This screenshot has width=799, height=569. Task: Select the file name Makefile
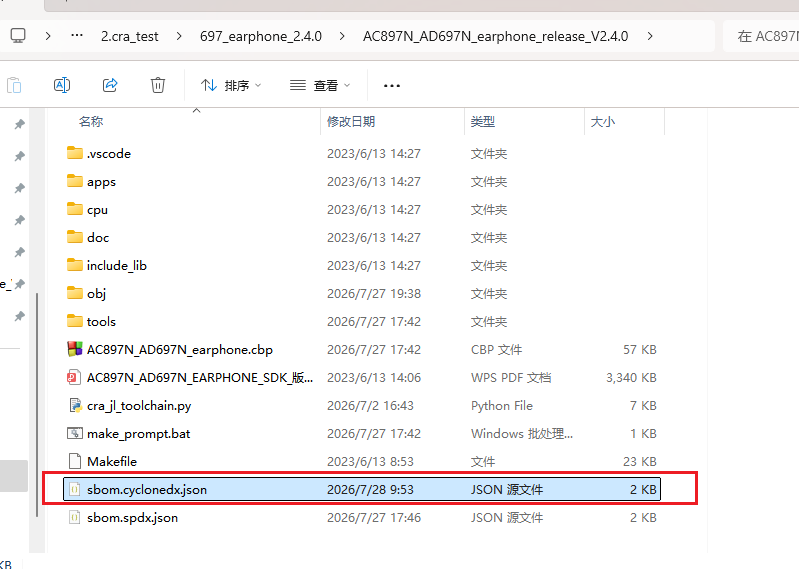coord(112,462)
